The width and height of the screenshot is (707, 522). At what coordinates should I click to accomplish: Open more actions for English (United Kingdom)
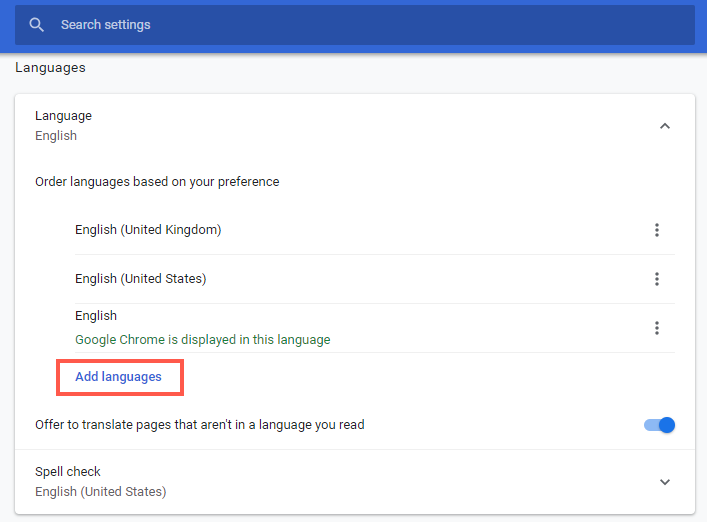pyautogui.click(x=657, y=230)
